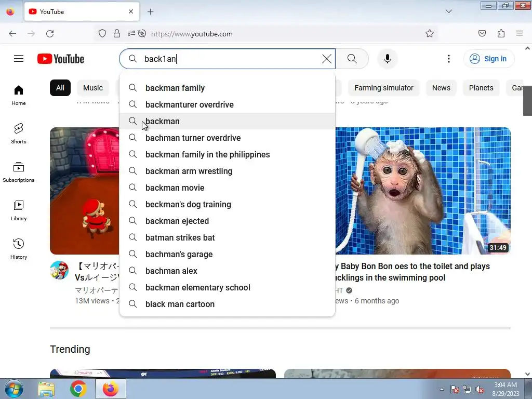Start voice search with the microphone

click(387, 59)
